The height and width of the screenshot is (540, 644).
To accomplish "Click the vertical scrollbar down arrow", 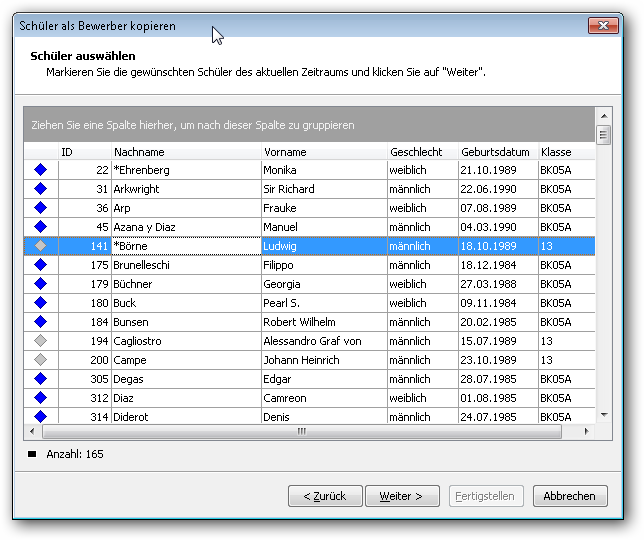I will [604, 415].
